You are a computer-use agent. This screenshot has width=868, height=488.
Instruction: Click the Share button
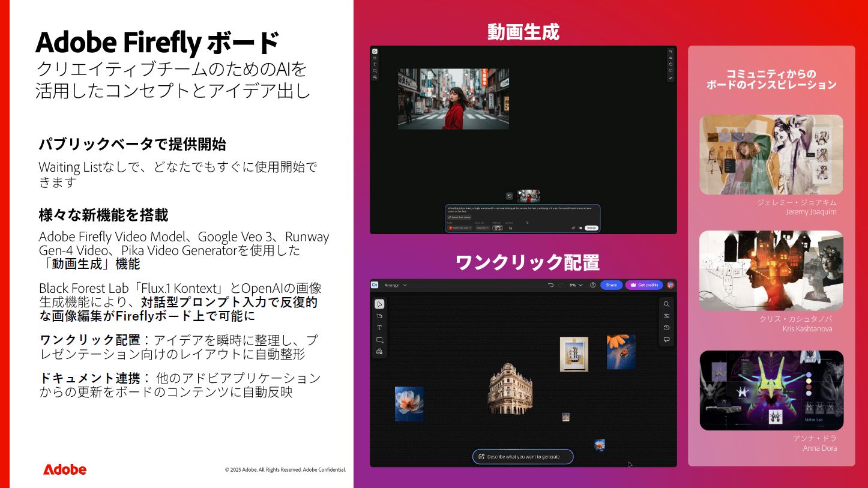[x=612, y=285]
